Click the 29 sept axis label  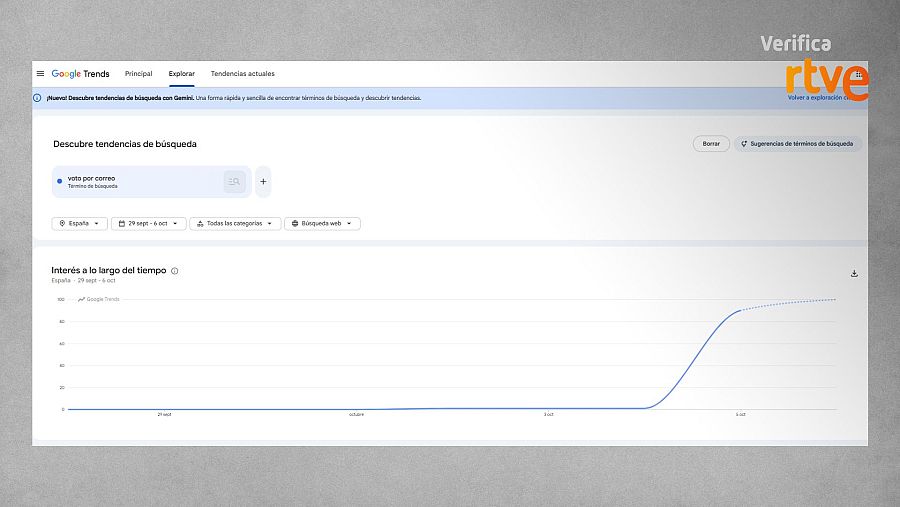(164, 414)
